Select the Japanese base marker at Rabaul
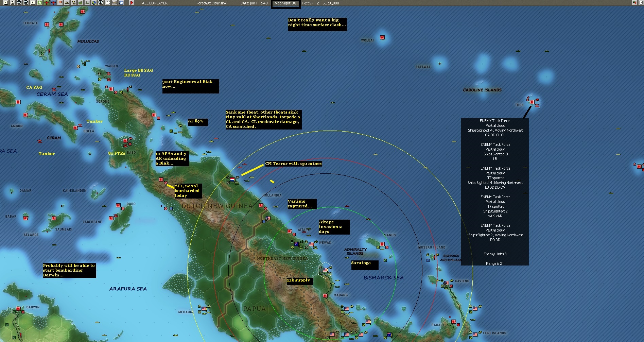This screenshot has height=342, width=644. (453, 321)
